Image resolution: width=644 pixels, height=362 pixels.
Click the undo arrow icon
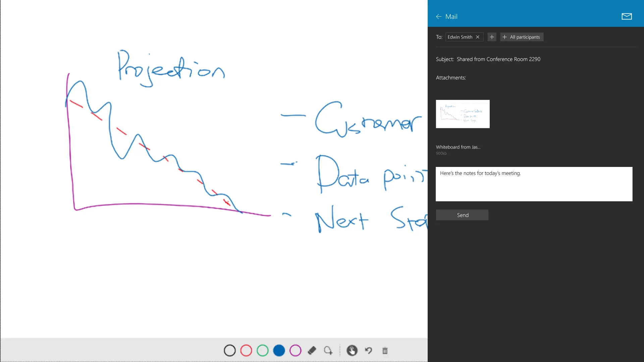[x=368, y=351]
